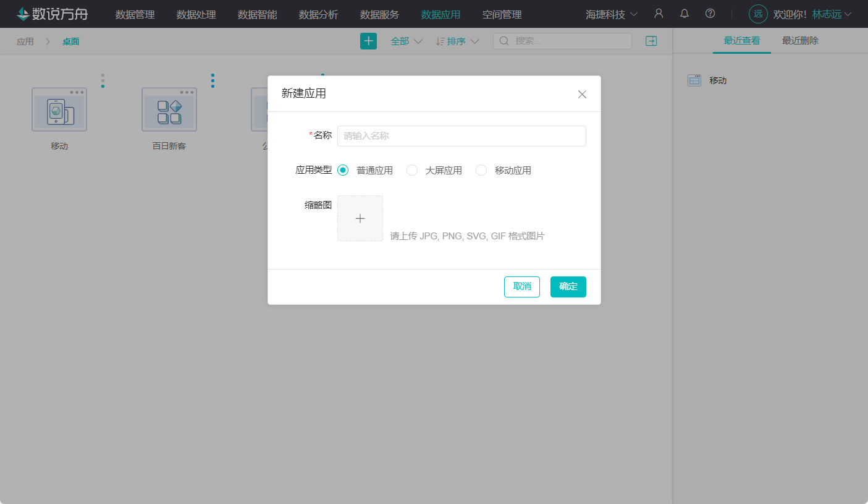Open the 全部 filter dropdown
868x504 pixels.
tap(407, 41)
